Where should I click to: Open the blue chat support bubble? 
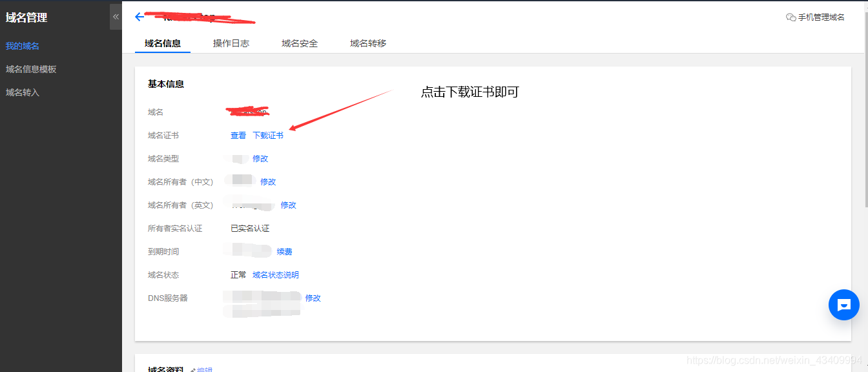[x=843, y=305]
